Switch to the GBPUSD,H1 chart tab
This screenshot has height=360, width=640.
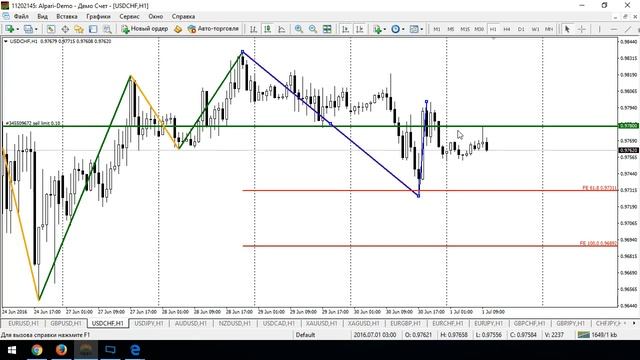[x=66, y=323]
